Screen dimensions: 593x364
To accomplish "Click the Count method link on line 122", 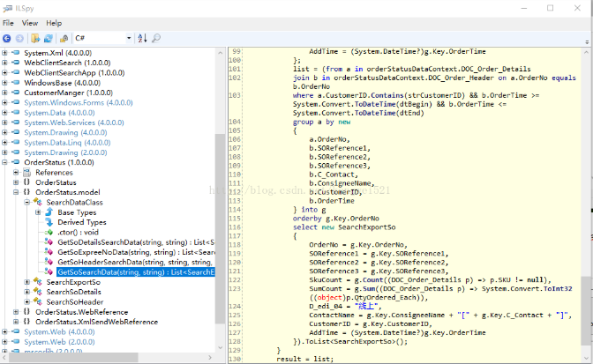I will (x=373, y=279).
